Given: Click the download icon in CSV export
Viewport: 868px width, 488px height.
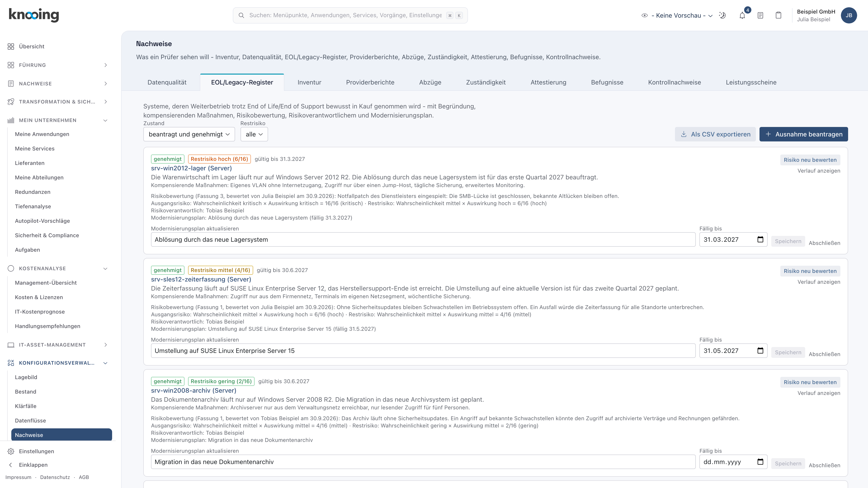Looking at the screenshot, I should pyautogui.click(x=684, y=134).
